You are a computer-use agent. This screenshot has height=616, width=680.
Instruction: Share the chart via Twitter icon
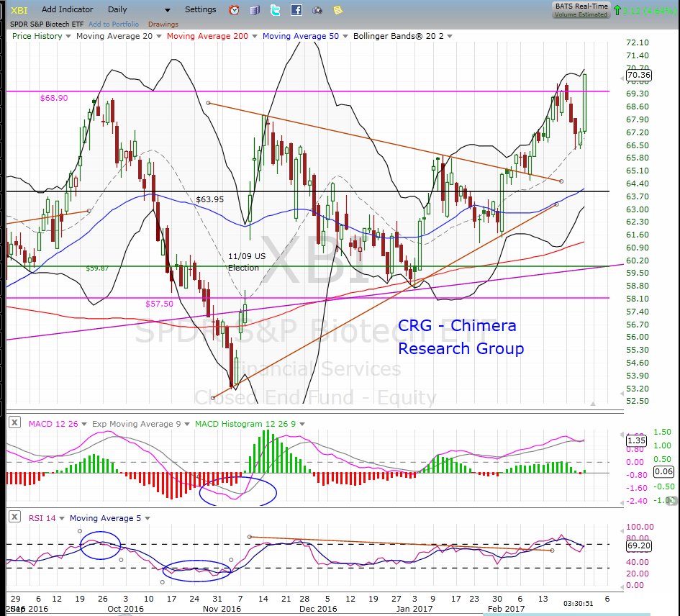click(x=276, y=10)
